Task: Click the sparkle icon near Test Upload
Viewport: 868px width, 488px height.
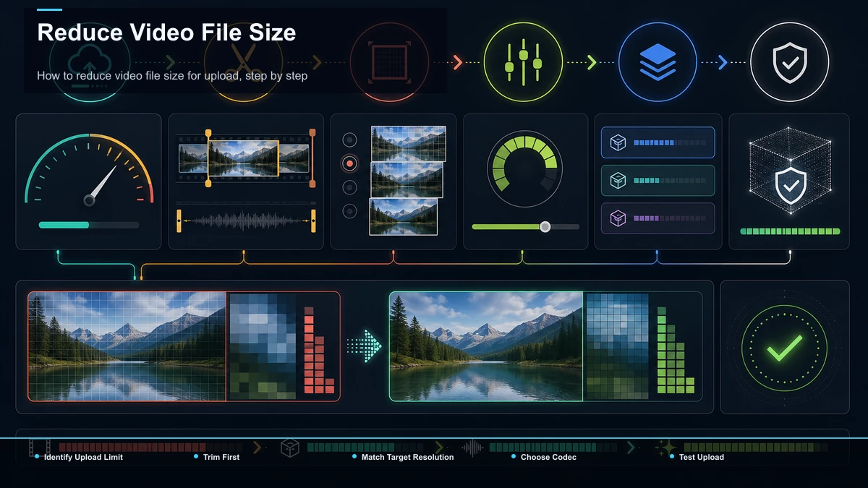Action: [666, 448]
